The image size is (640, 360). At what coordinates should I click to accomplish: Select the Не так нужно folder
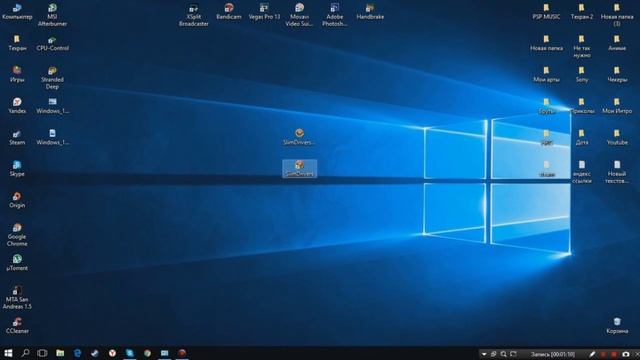582,47
